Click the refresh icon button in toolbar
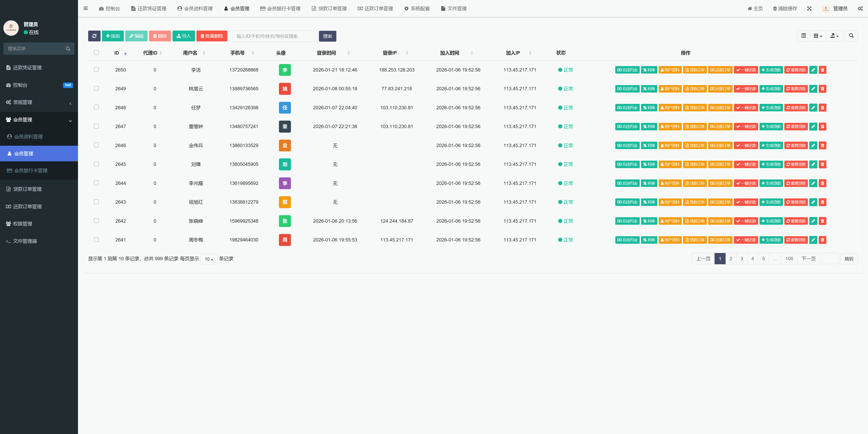Viewport: 868px width, 434px height. click(94, 36)
